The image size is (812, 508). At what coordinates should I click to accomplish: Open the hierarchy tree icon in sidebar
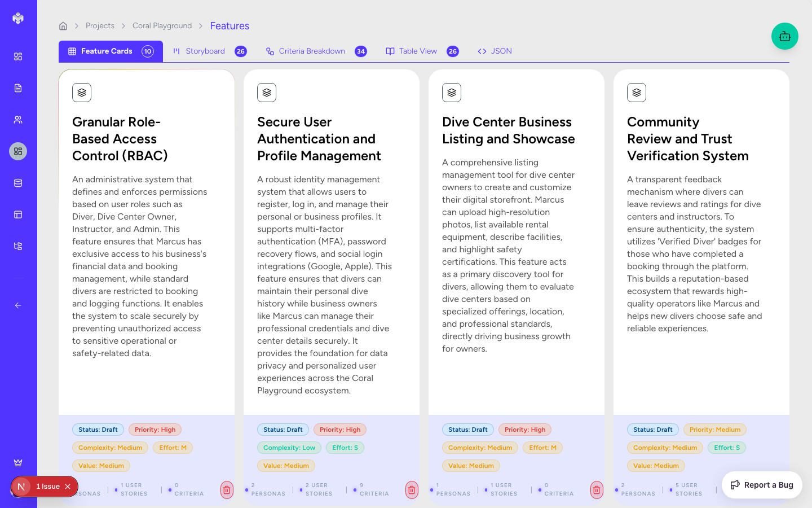18,246
